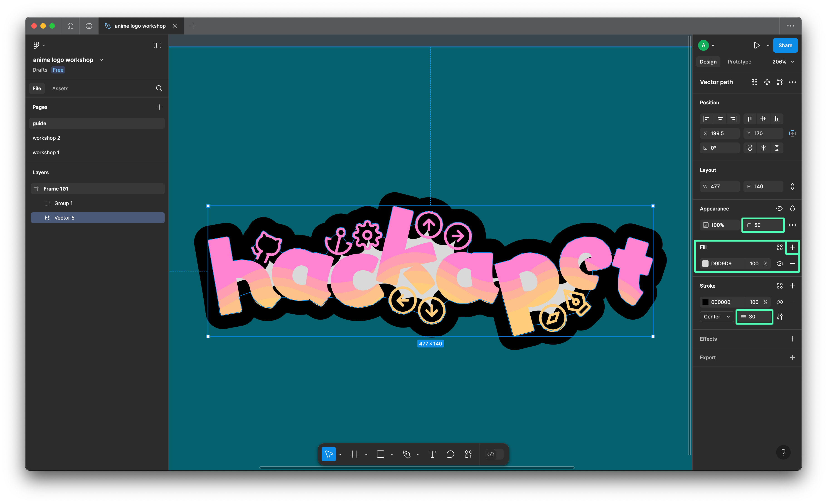827x504 pixels.
Task: Select the Text tool
Action: click(432, 454)
